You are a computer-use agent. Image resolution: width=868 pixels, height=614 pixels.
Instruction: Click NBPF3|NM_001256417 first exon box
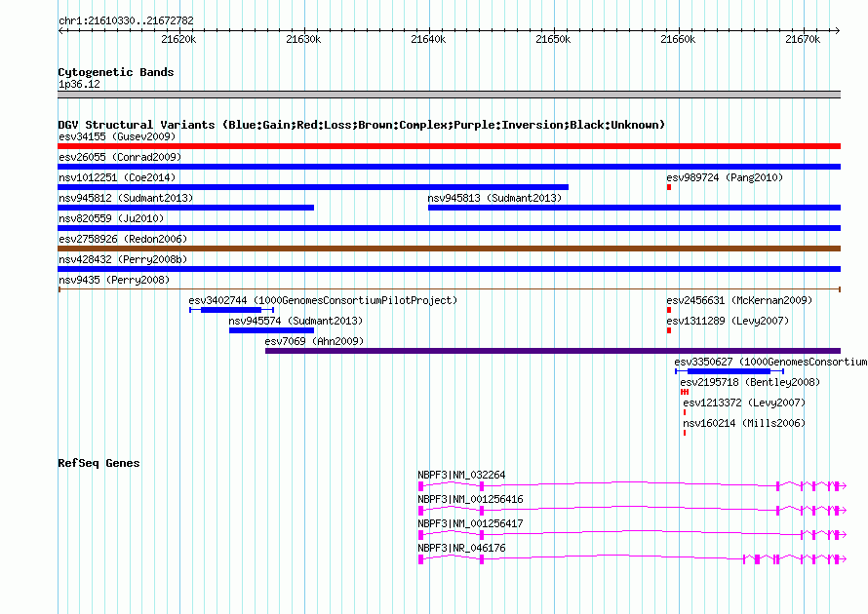[420, 535]
